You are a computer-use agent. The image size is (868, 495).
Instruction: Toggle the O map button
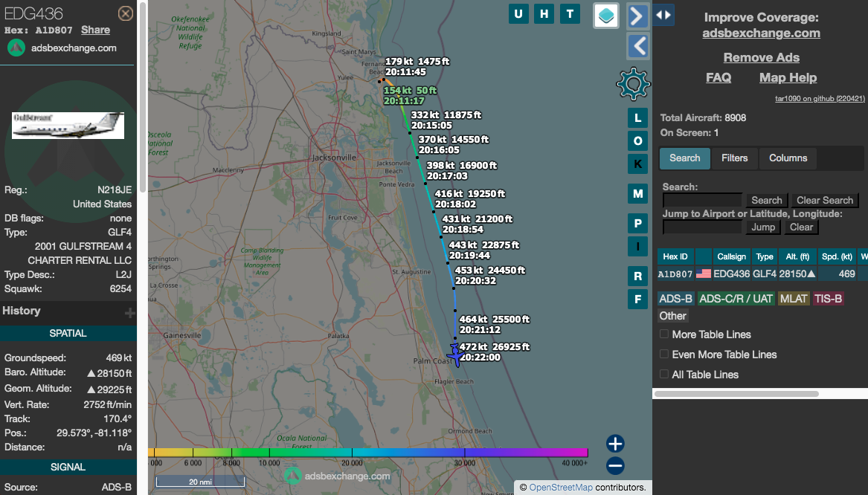click(x=637, y=141)
